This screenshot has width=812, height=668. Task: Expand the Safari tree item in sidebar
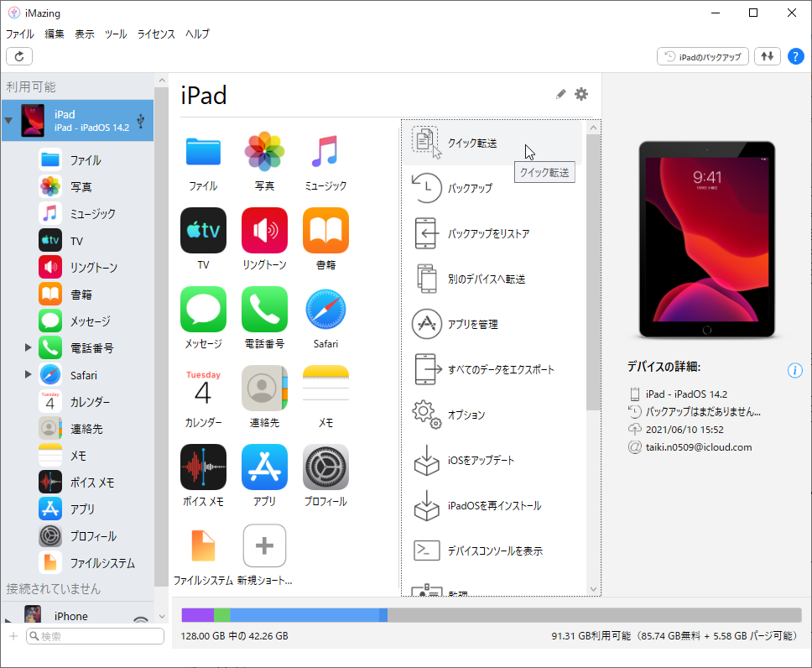29,374
